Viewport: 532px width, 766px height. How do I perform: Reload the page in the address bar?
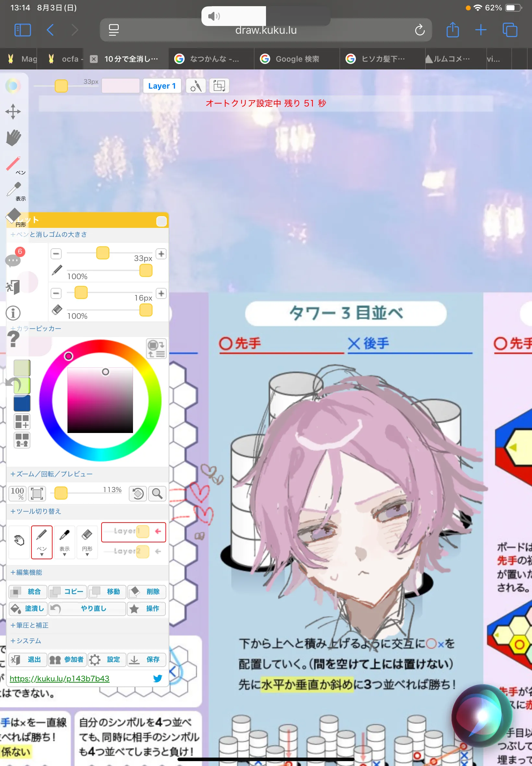(x=420, y=30)
